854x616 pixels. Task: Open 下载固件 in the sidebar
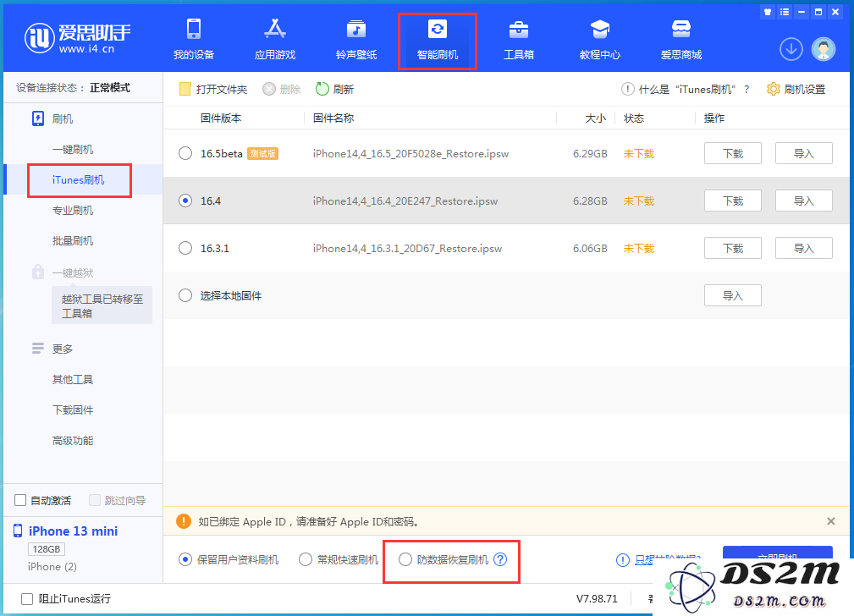pyautogui.click(x=73, y=410)
